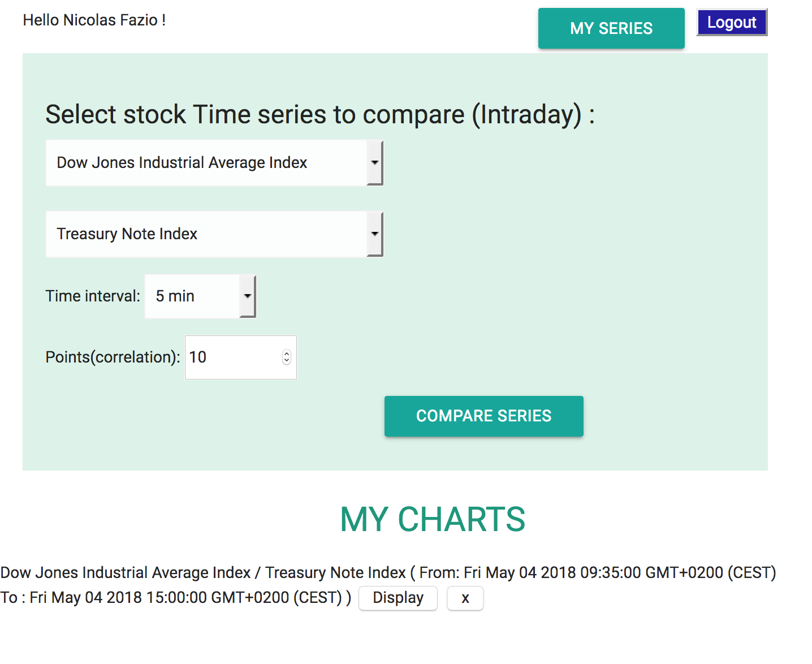The width and height of the screenshot is (812, 664).
Task: Click the arrow of the time interval dropdown
Action: click(247, 296)
